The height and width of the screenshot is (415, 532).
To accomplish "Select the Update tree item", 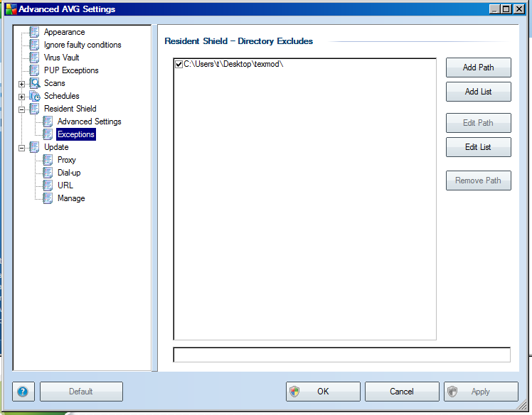I will [x=56, y=147].
